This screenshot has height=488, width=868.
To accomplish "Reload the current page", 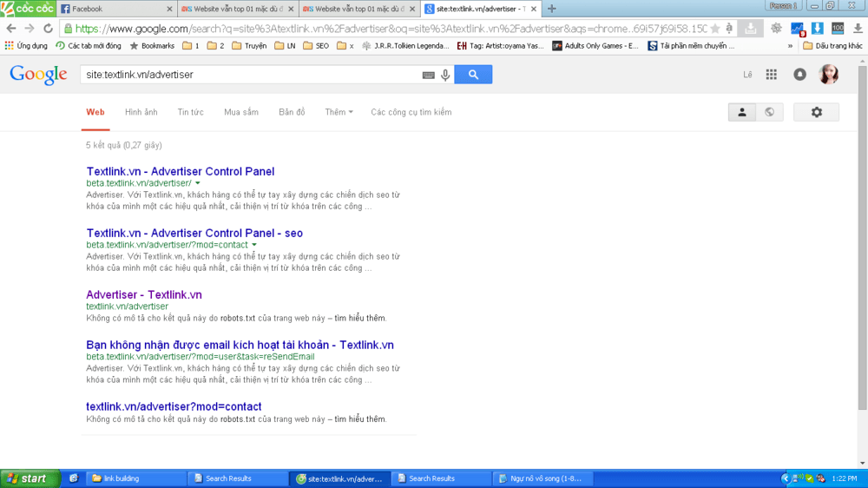I will click(48, 29).
